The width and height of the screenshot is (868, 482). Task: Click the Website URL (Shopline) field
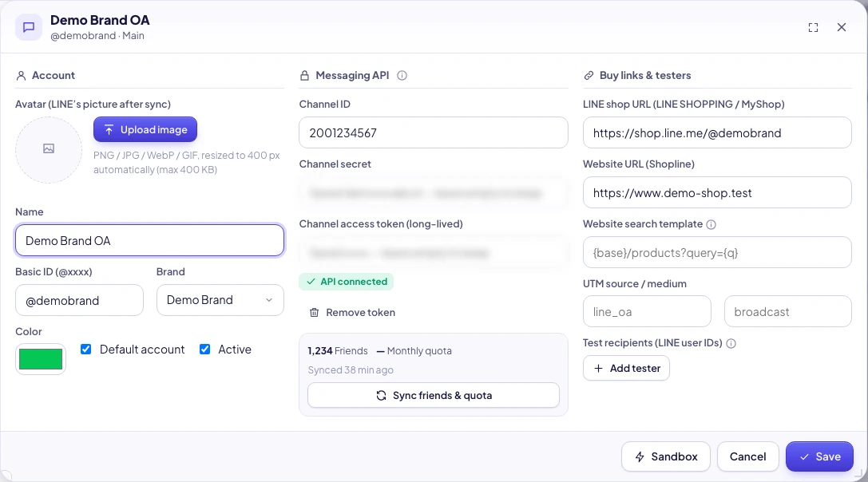pyautogui.click(x=717, y=192)
